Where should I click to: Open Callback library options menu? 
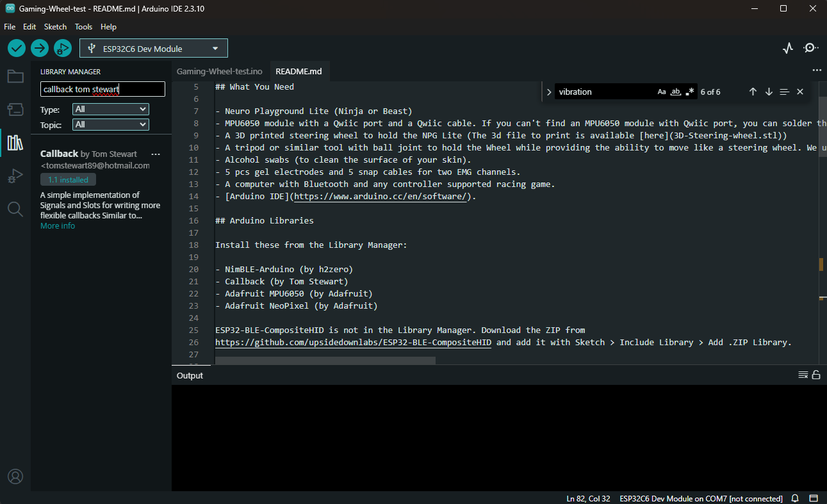pyautogui.click(x=156, y=154)
